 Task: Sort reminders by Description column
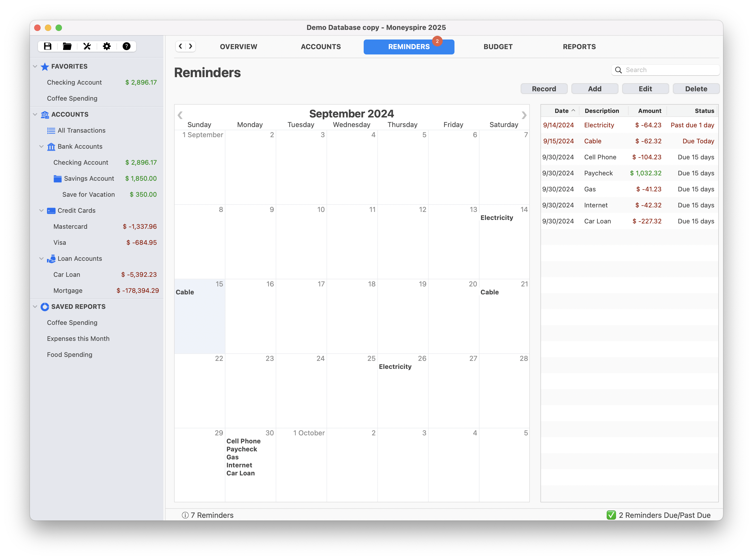pyautogui.click(x=603, y=111)
